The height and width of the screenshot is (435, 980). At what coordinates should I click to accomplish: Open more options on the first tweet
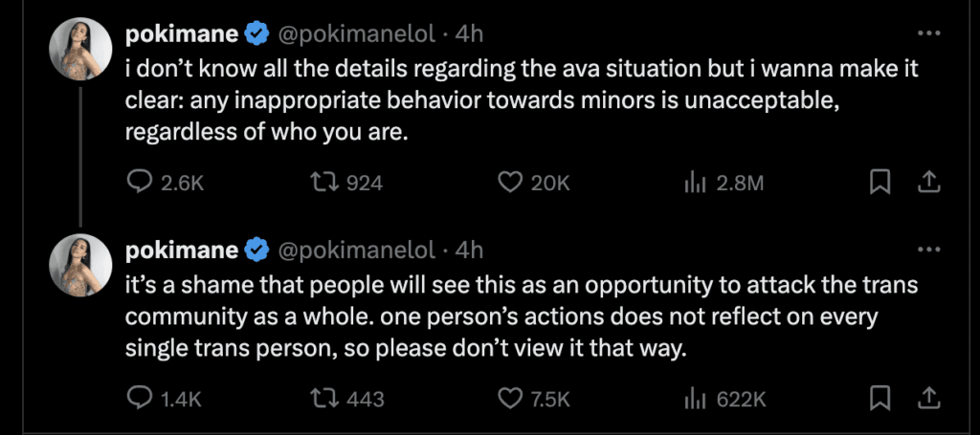(x=928, y=34)
